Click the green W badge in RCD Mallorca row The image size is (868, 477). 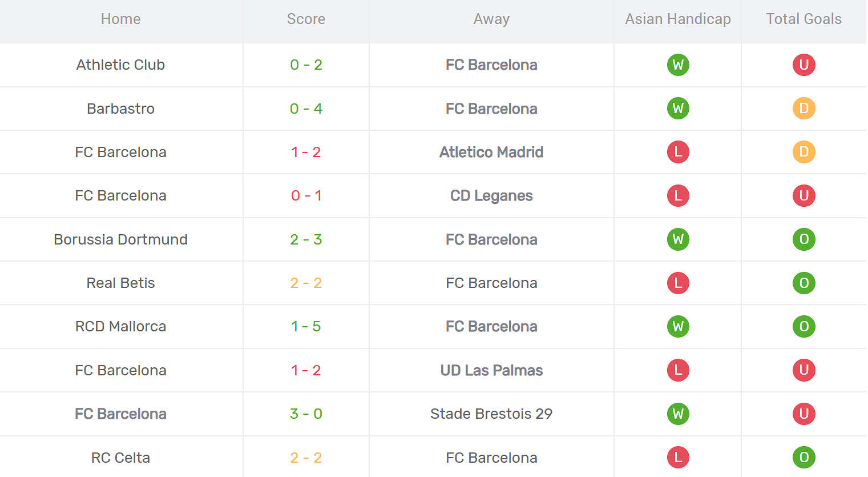click(x=678, y=326)
